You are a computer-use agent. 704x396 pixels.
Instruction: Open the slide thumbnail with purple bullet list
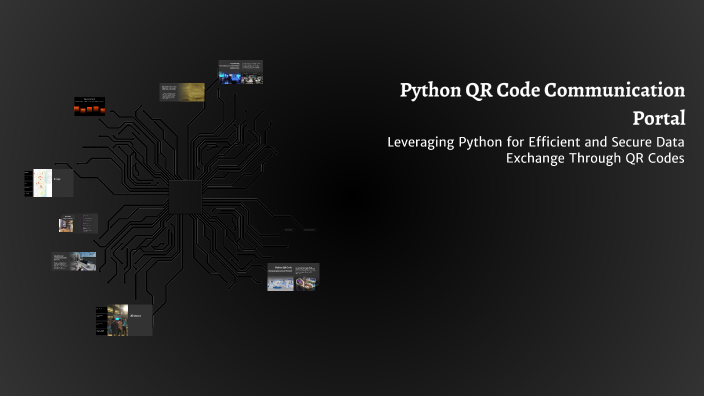coord(78,223)
